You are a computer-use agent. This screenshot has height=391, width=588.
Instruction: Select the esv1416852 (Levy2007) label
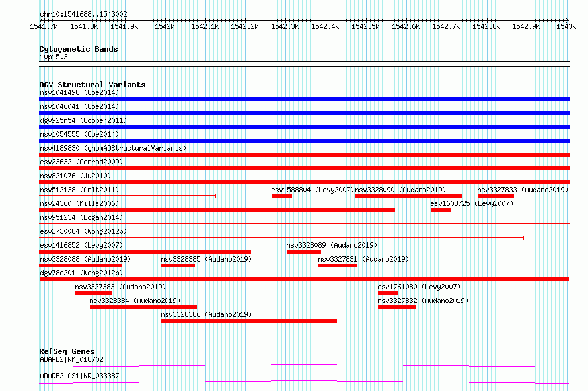click(x=81, y=245)
